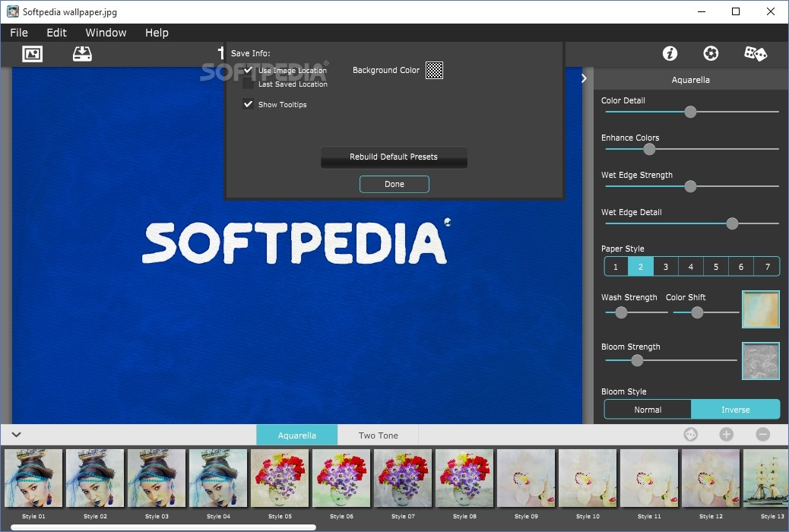Select Paper Style 5
Image resolution: width=789 pixels, height=532 pixels.
click(716, 267)
